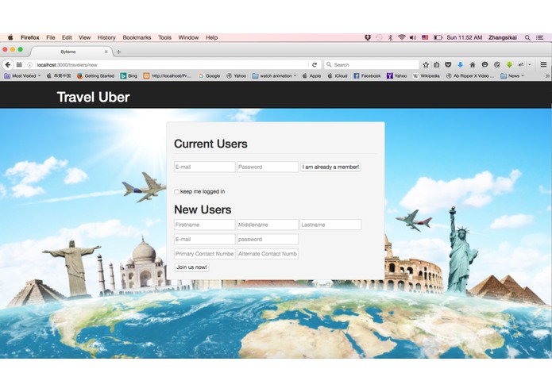Open the Getting Started bookmark
The height and width of the screenshot is (392, 552).
coord(96,75)
